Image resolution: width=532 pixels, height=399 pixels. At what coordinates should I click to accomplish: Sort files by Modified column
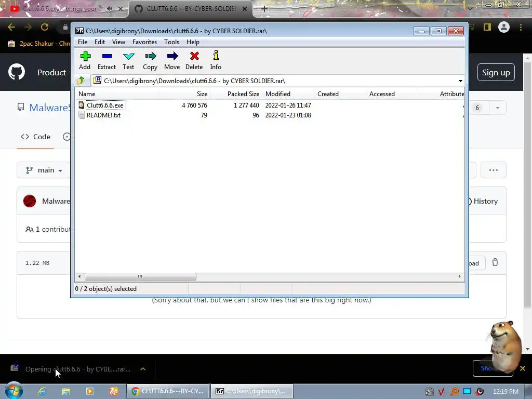click(288, 94)
